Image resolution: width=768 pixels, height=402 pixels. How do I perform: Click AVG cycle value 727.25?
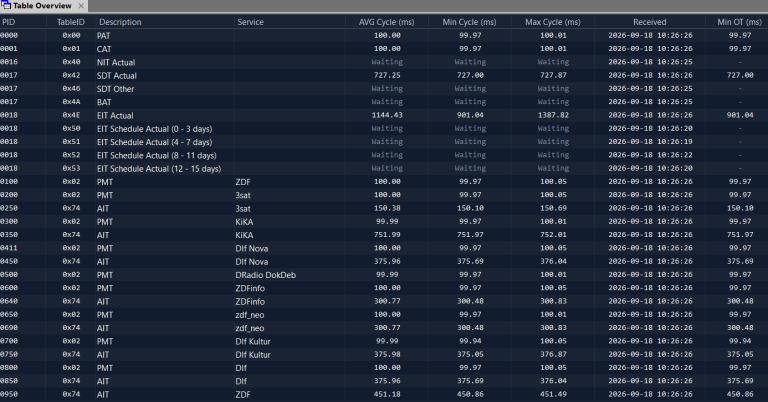[x=387, y=75]
